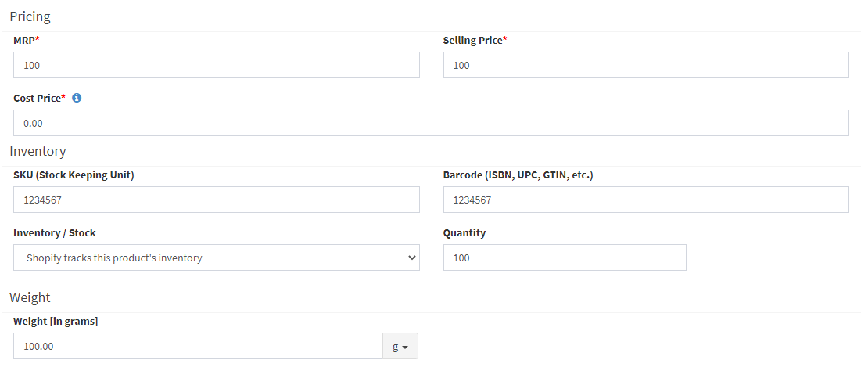This screenshot has height=371, width=868.
Task: Click the Pricing section heading
Action: click(30, 16)
